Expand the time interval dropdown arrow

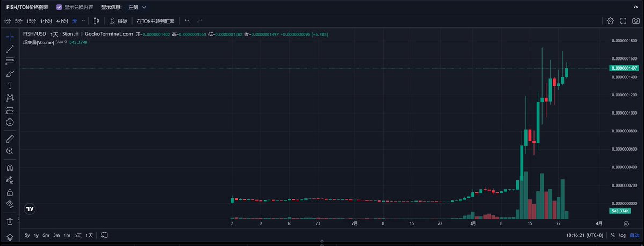pos(83,21)
